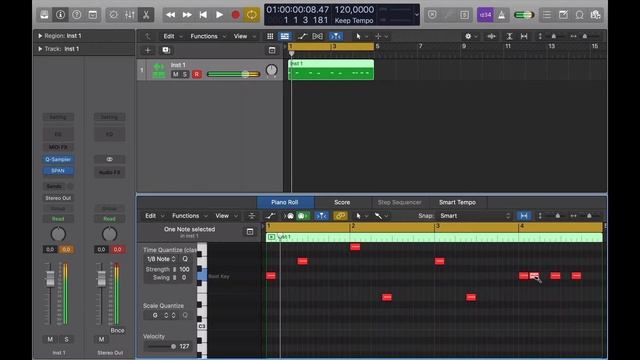Toggle the Piano Roll link chain button
Viewport: 640px width, 360px height.
point(340,216)
